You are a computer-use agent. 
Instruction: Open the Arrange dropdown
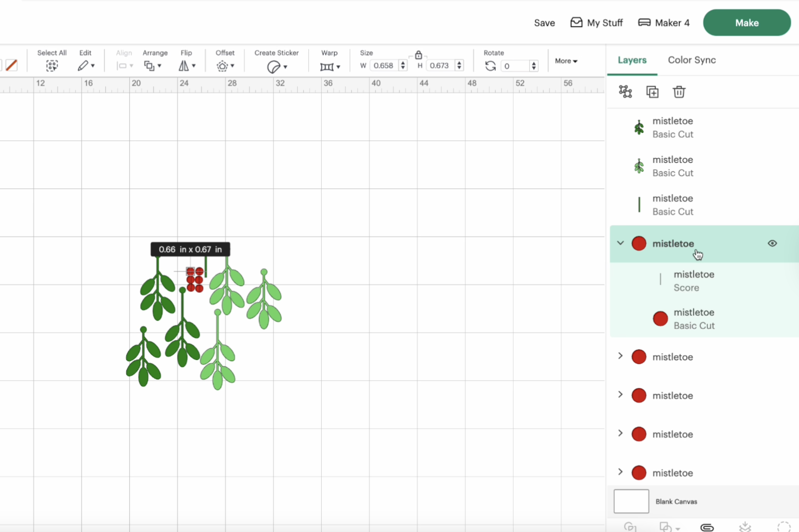pos(152,65)
